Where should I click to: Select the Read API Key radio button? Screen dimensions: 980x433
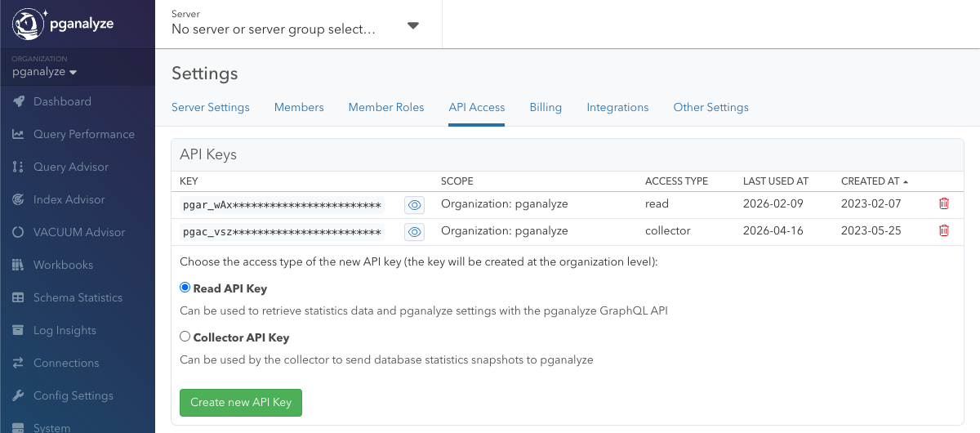tap(185, 288)
